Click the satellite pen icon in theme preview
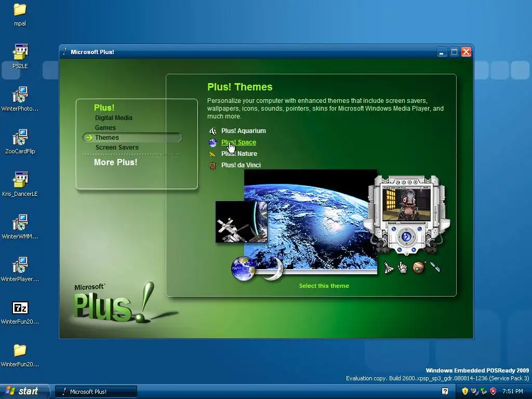Viewport: 532px width, 399px height. 435,267
